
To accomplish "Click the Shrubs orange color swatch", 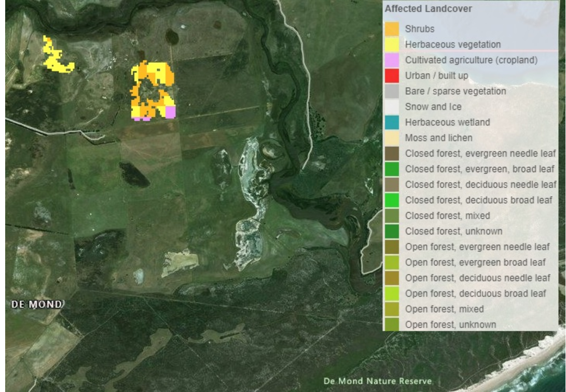I will 392,29.
